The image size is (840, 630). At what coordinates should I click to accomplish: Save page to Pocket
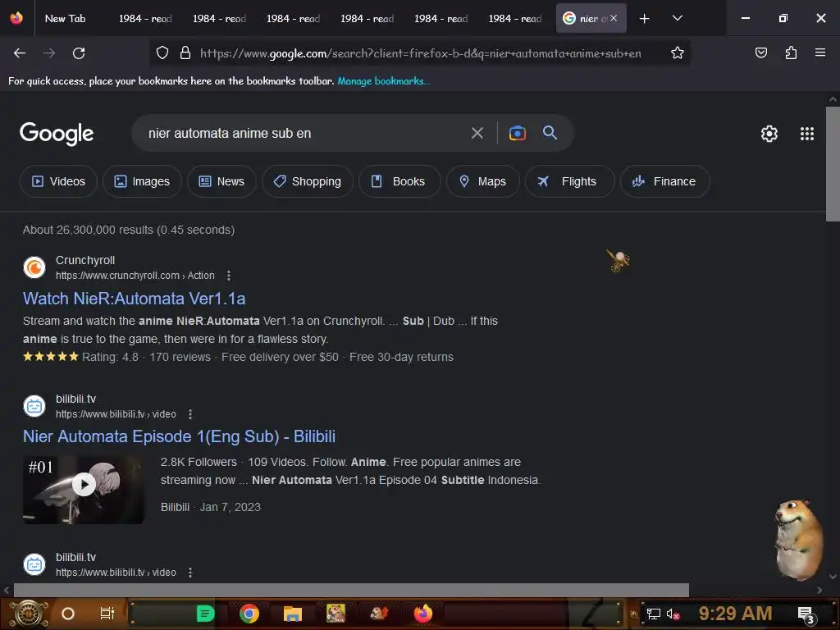point(760,52)
